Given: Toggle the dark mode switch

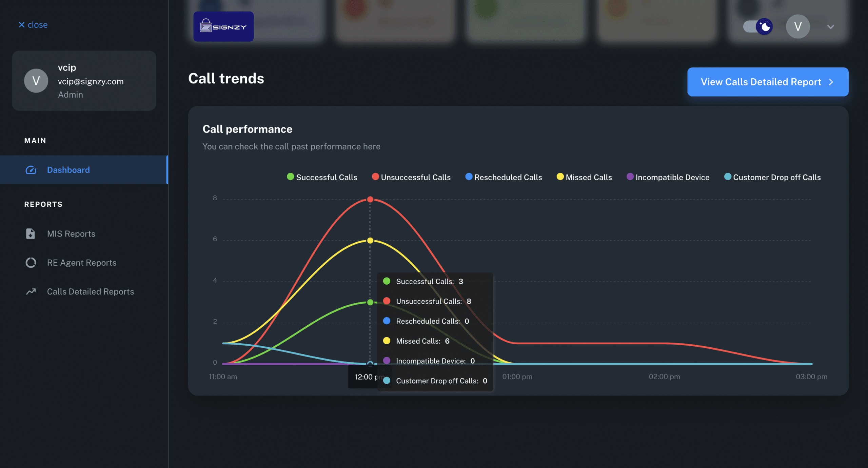Looking at the screenshot, I should [758, 26].
